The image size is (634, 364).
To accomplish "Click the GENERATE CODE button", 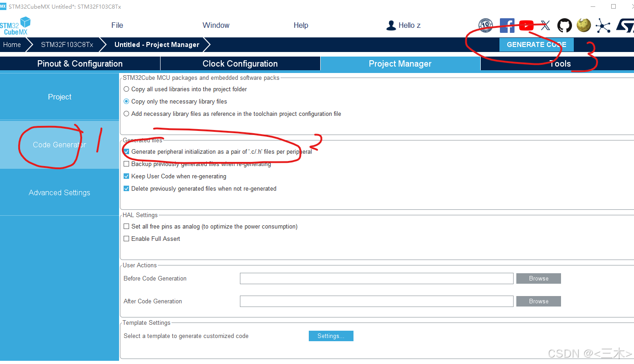I will click(536, 45).
